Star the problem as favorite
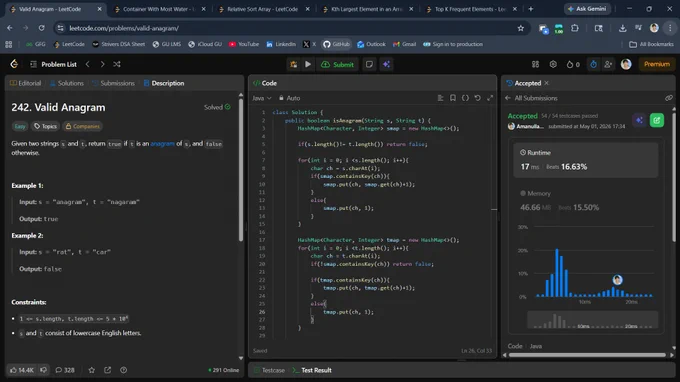This screenshot has height=382, width=680. [92, 370]
